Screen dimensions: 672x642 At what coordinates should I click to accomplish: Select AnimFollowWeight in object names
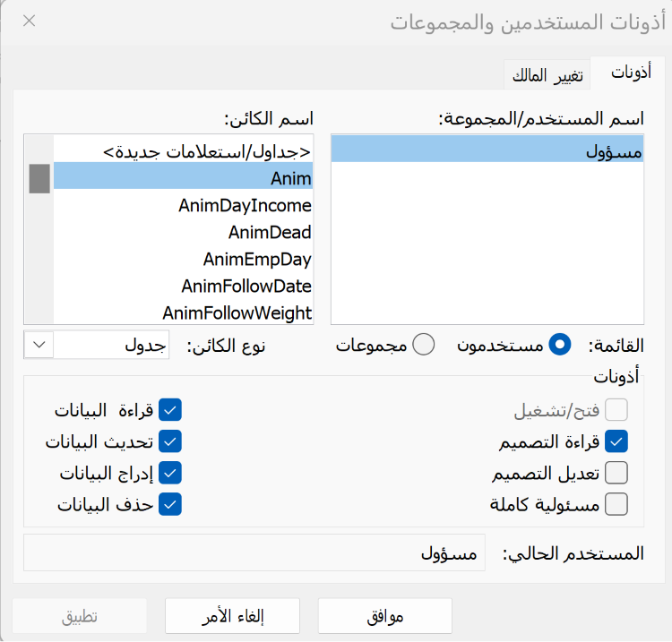coord(183,312)
